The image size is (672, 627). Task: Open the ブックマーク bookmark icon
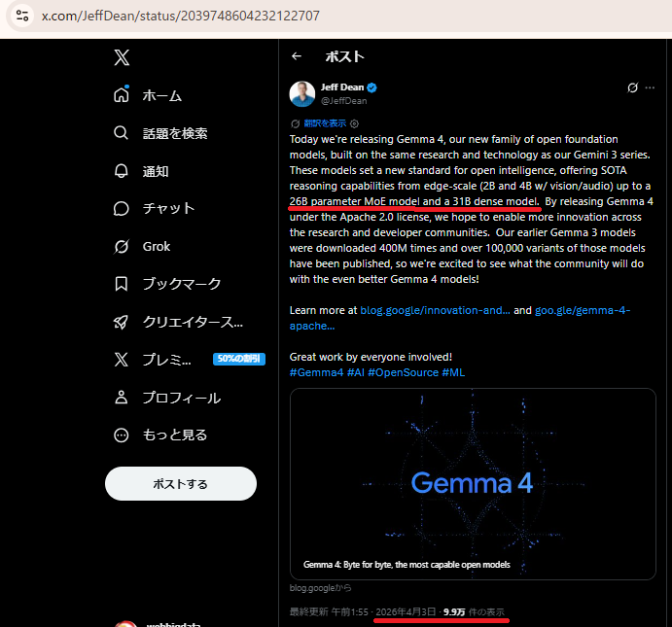point(122,284)
